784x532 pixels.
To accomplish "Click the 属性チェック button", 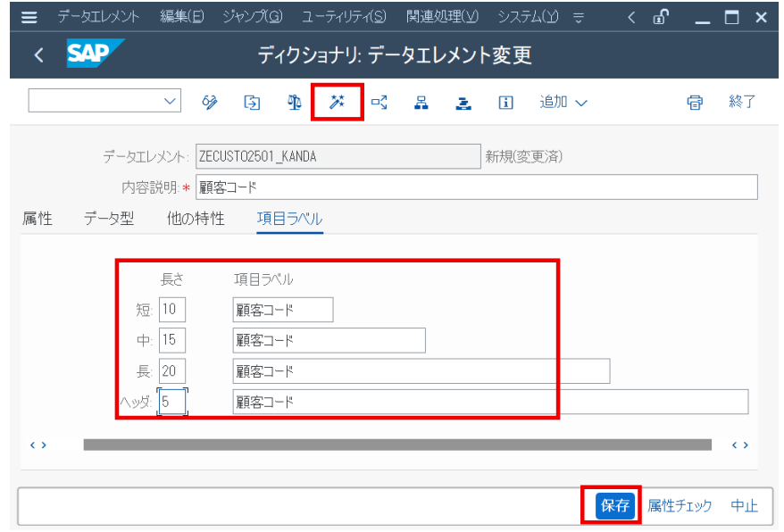I will [x=680, y=505].
